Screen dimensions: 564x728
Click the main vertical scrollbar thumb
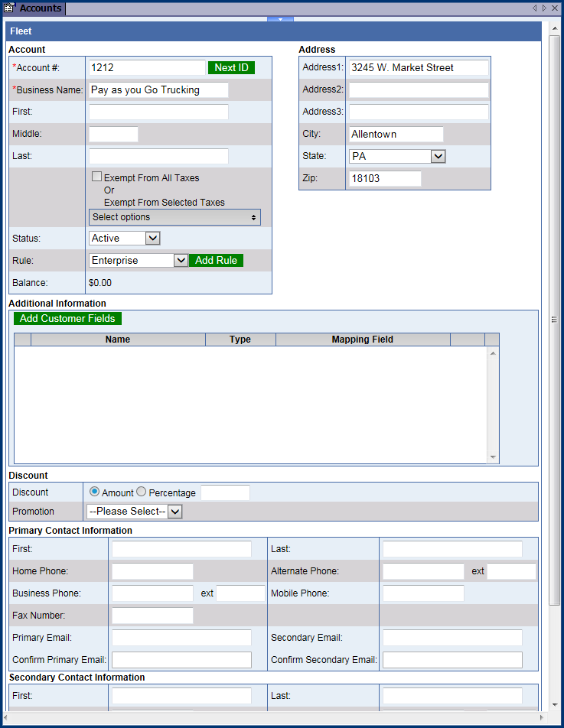[x=554, y=320]
